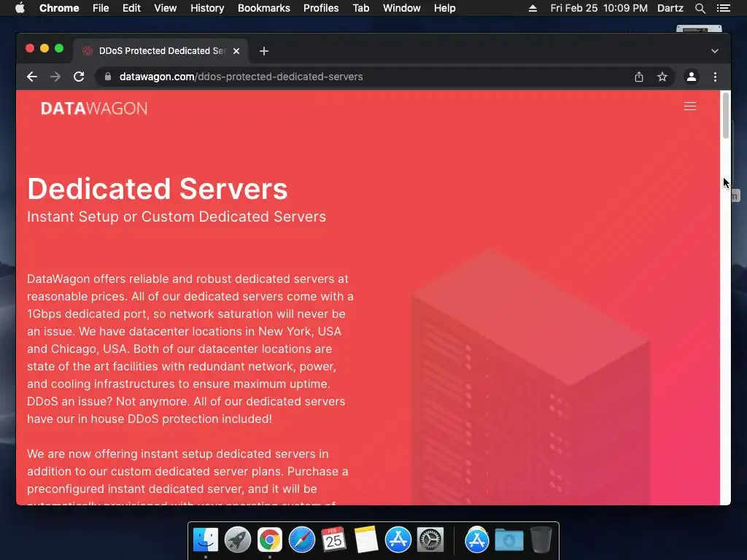Open the Tab menu
Screen dimensions: 747x560
tap(360, 8)
